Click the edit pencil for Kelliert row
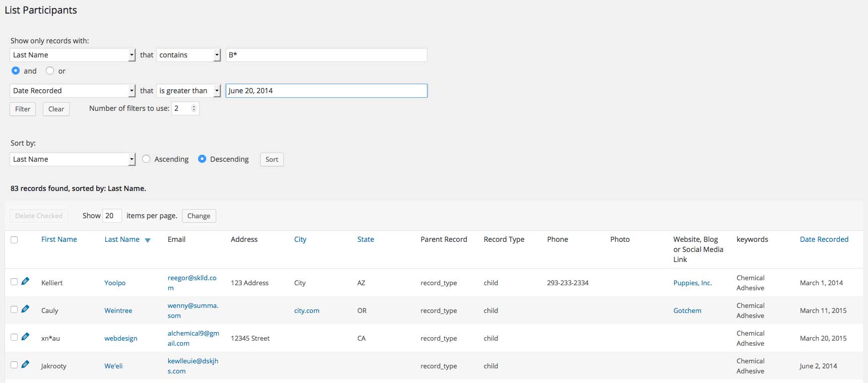Image resolution: width=868 pixels, height=383 pixels. pos(25,281)
